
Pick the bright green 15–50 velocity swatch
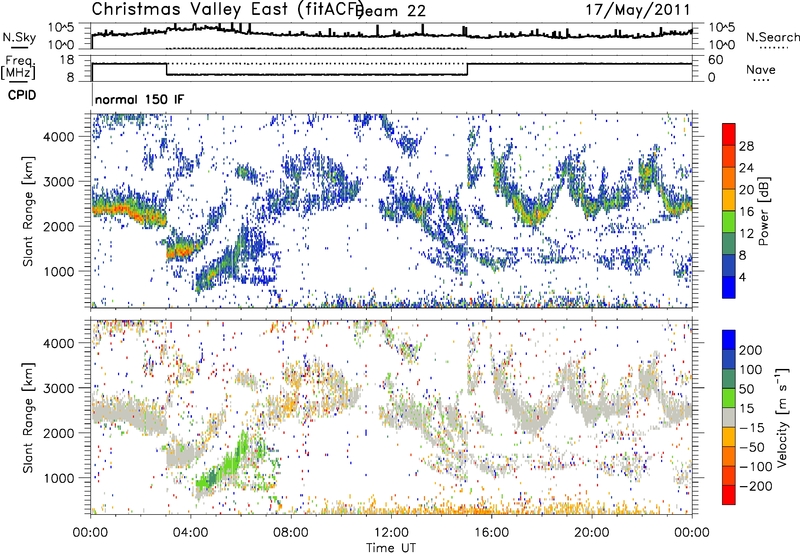click(729, 398)
